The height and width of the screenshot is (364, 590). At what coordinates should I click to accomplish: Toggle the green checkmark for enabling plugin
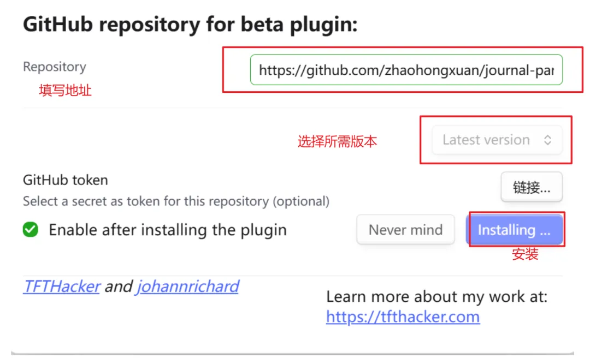coord(31,229)
